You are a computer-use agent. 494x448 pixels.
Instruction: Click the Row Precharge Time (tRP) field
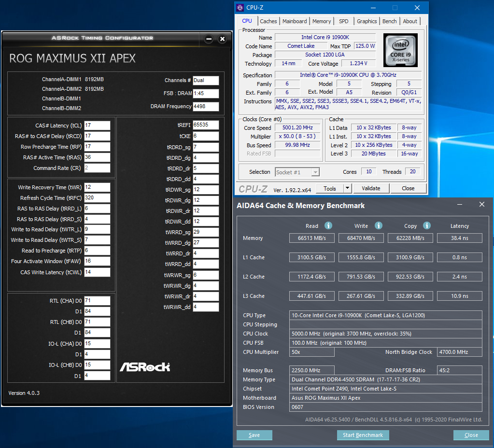[98, 147]
